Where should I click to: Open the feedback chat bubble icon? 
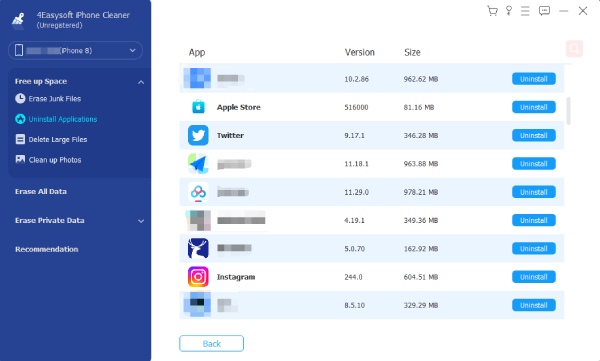pos(544,11)
